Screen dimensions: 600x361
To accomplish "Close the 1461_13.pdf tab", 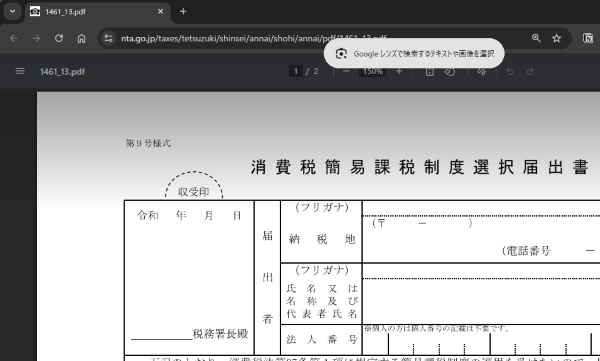I will (160, 11).
